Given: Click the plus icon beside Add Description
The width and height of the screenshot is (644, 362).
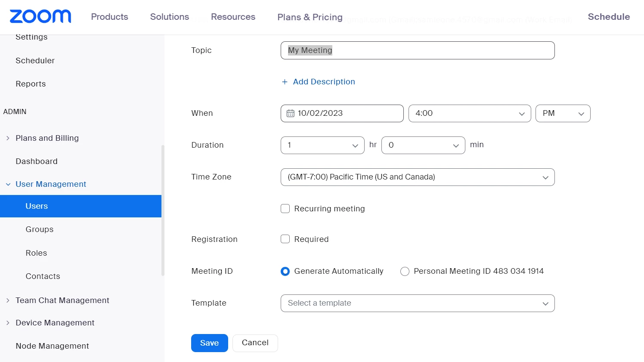Looking at the screenshot, I should click(285, 82).
